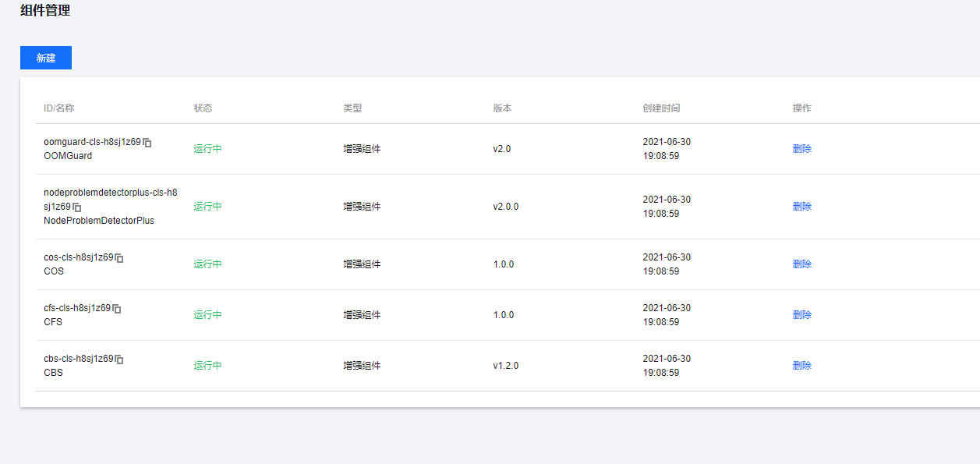Click the OOMGuard name text
This screenshot has height=464, width=980.
(68, 156)
